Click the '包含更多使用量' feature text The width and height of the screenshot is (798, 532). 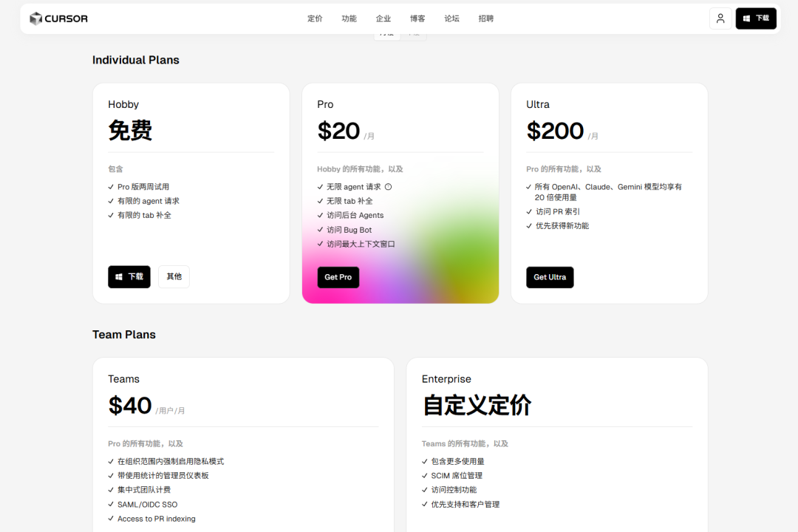coord(457,461)
